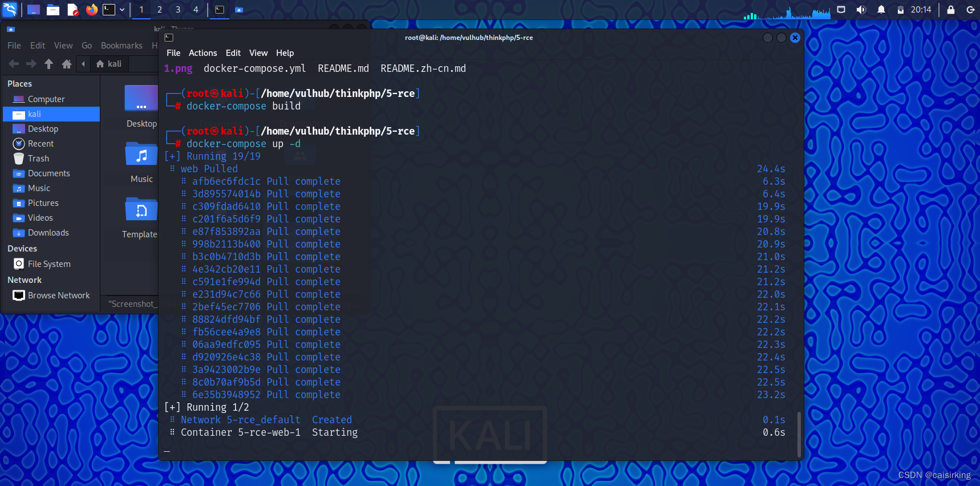980x486 pixels.
Task: Open terminal File menu
Action: point(173,53)
